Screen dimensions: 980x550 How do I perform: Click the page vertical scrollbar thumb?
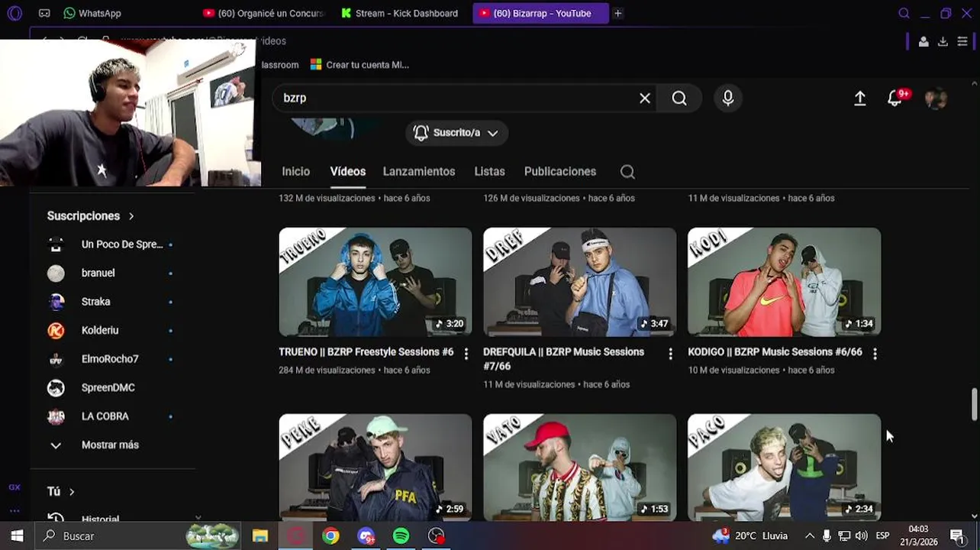pos(974,404)
